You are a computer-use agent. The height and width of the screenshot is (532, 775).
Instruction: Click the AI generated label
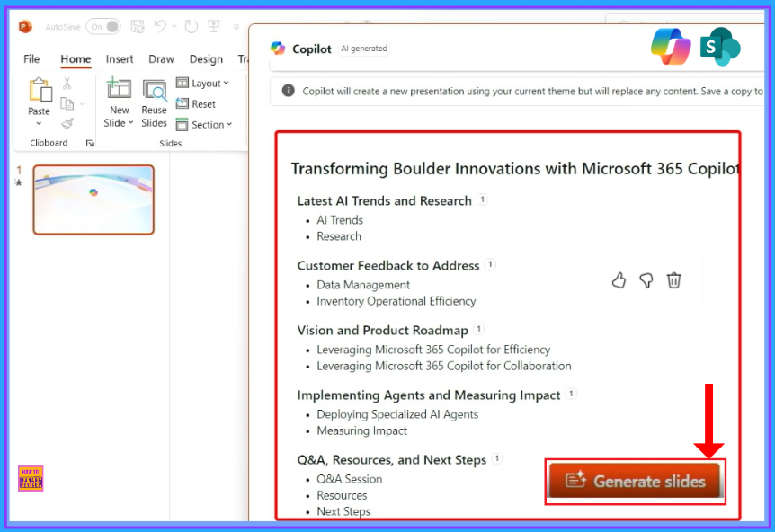[364, 49]
